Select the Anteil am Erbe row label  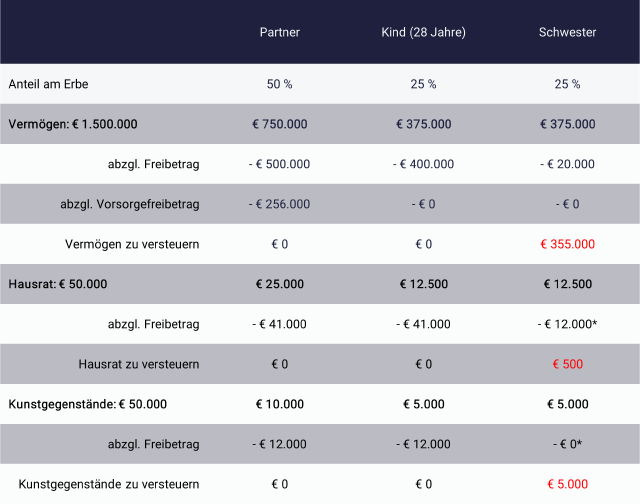tap(48, 84)
